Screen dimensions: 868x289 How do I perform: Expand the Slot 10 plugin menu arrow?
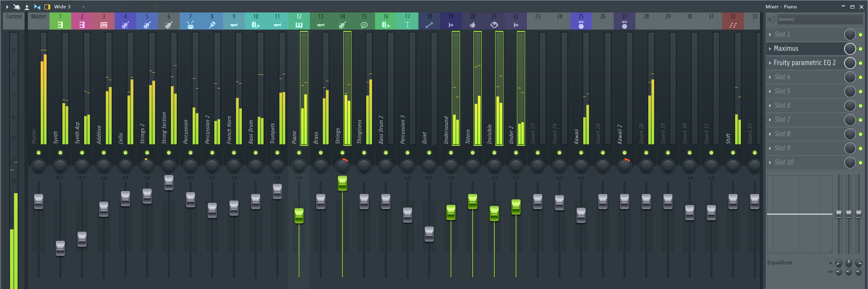coord(770,163)
